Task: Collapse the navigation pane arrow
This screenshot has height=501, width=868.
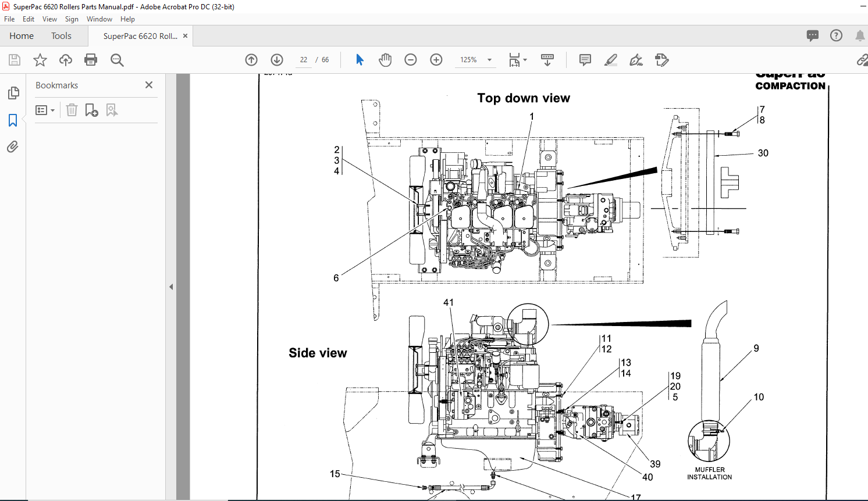Action: point(171,287)
